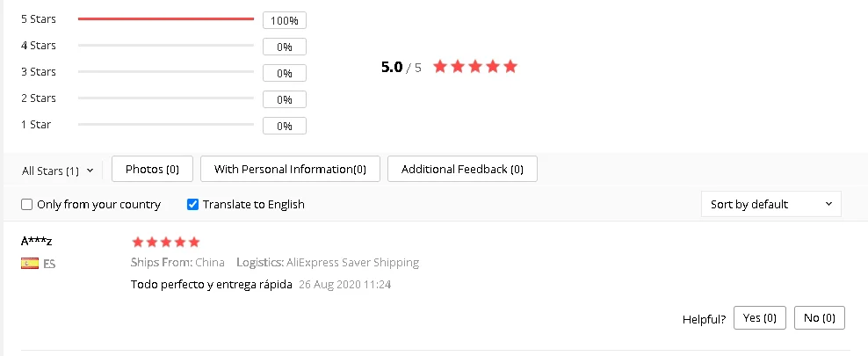The image size is (868, 356).
Task: Mark review as not helpful with No
Action: coord(819,317)
